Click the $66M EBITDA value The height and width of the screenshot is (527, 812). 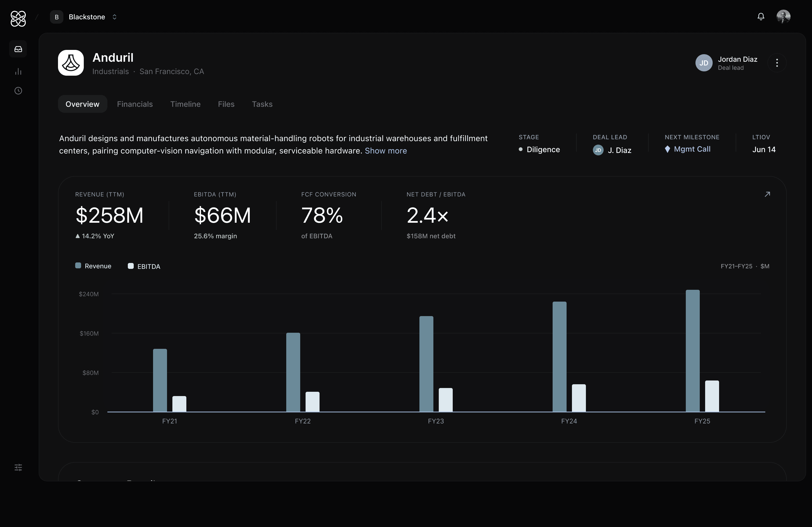(x=222, y=215)
